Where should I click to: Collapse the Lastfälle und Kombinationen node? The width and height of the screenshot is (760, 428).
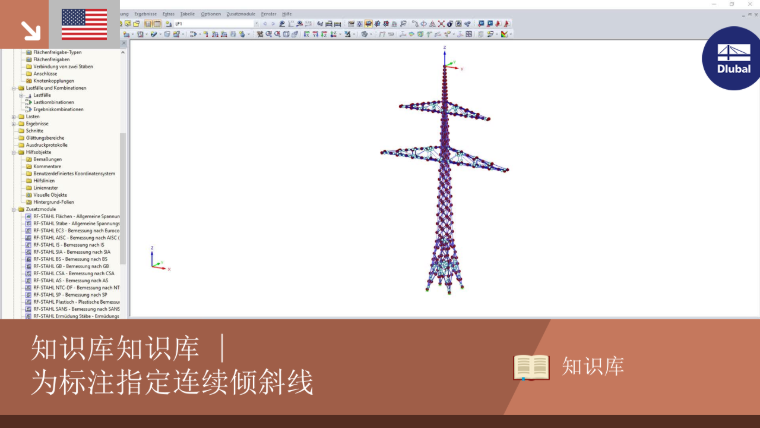coord(14,88)
